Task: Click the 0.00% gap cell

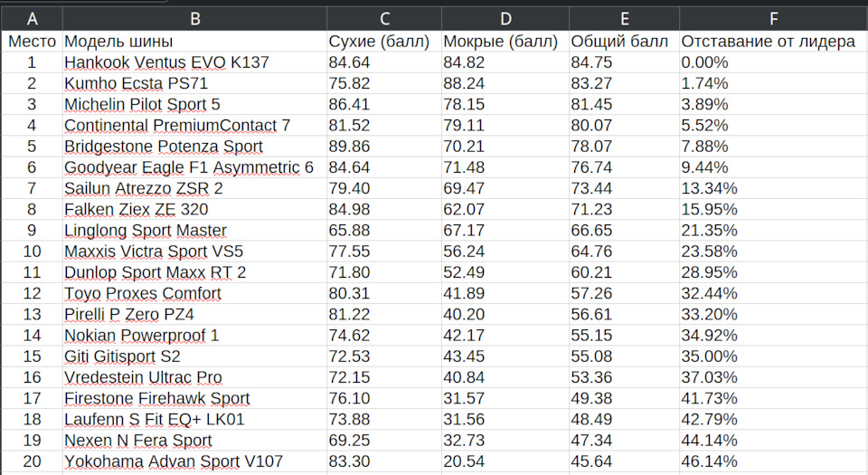Action: coord(773,62)
